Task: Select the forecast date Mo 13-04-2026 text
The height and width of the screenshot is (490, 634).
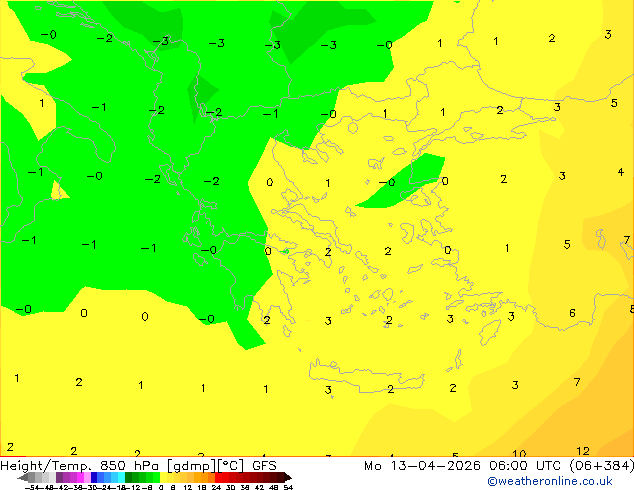Action: pos(422,466)
